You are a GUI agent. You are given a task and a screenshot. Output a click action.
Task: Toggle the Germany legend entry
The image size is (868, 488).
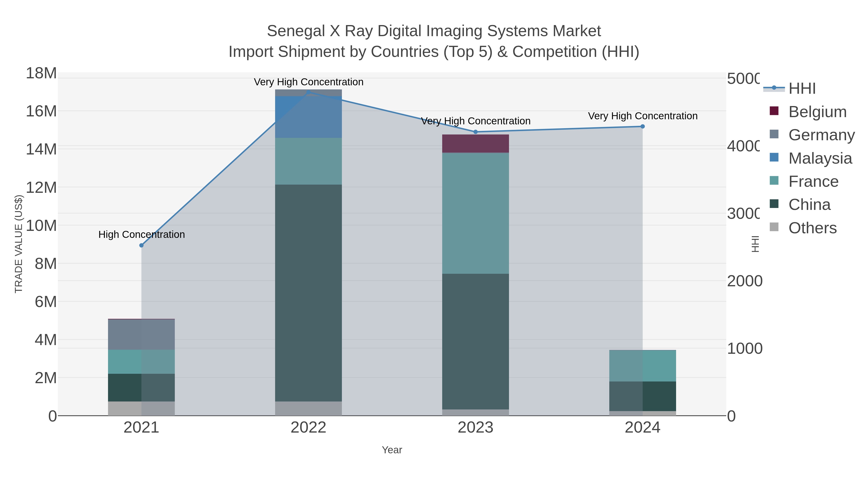pyautogui.click(x=812, y=135)
